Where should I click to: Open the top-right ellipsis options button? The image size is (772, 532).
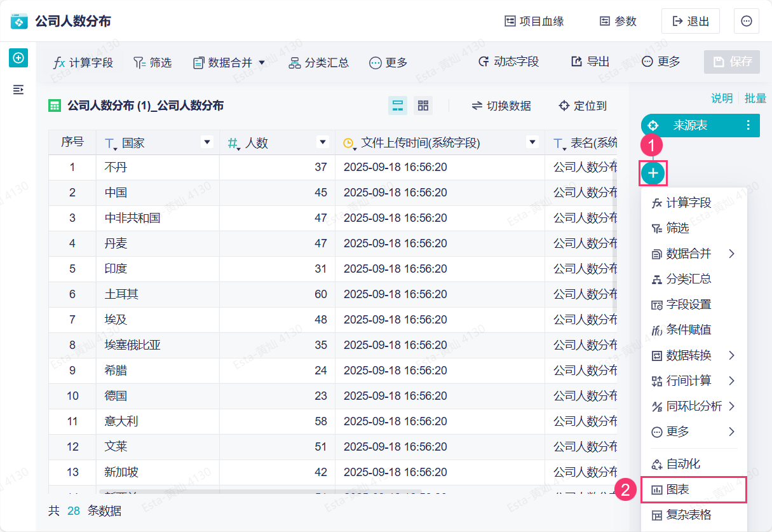pos(747,21)
